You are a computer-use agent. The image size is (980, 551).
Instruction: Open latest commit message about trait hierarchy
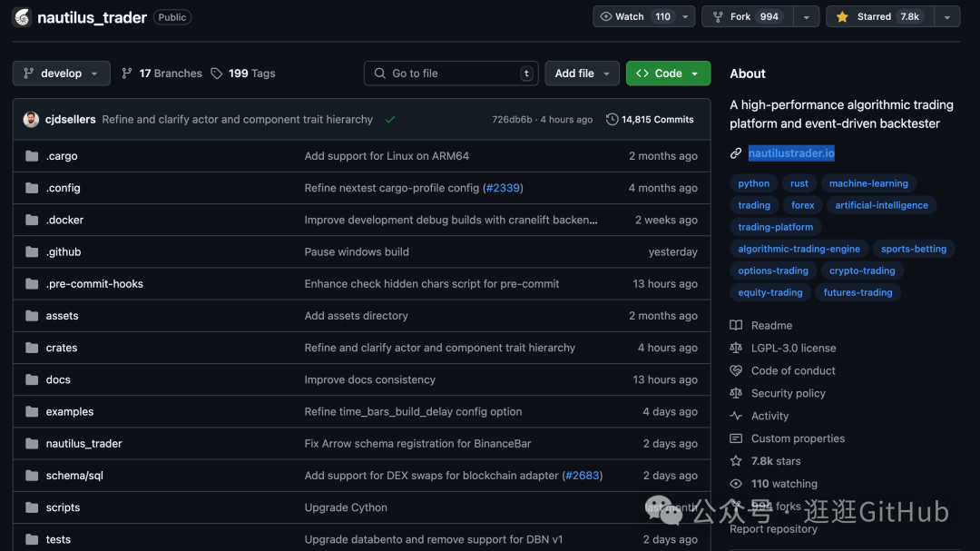pos(238,119)
